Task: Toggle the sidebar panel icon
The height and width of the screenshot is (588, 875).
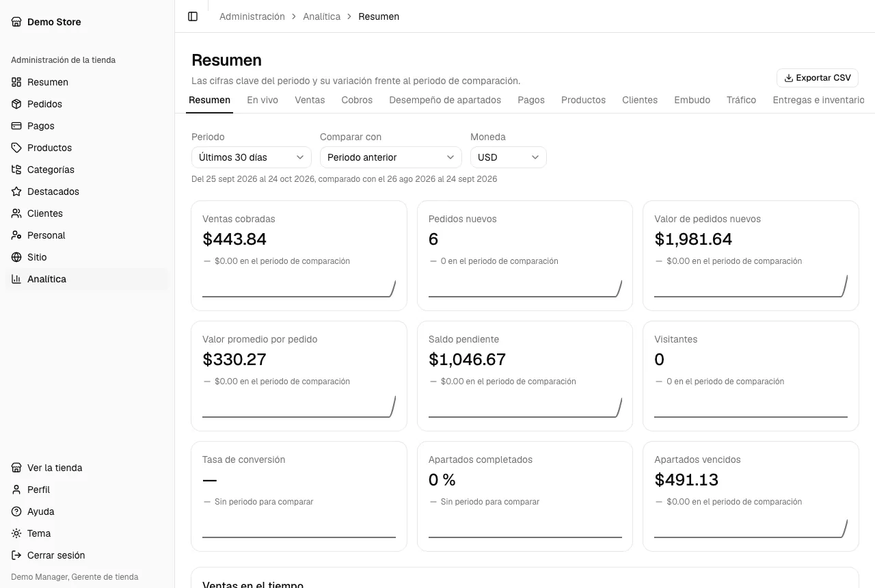Action: coord(193,16)
